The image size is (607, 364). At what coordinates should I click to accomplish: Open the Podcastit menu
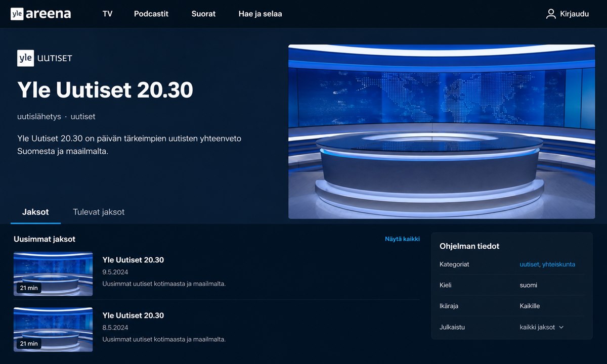[x=151, y=14]
